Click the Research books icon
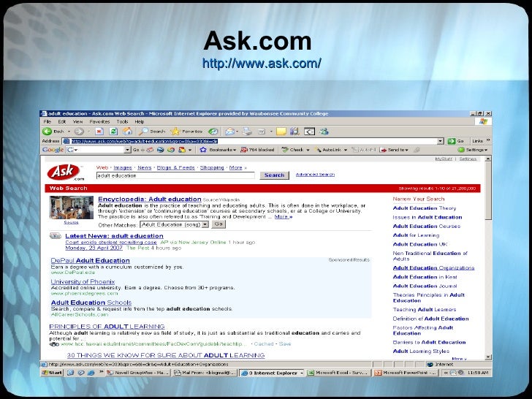The width and height of the screenshot is (532, 399). pyautogui.click(x=294, y=132)
